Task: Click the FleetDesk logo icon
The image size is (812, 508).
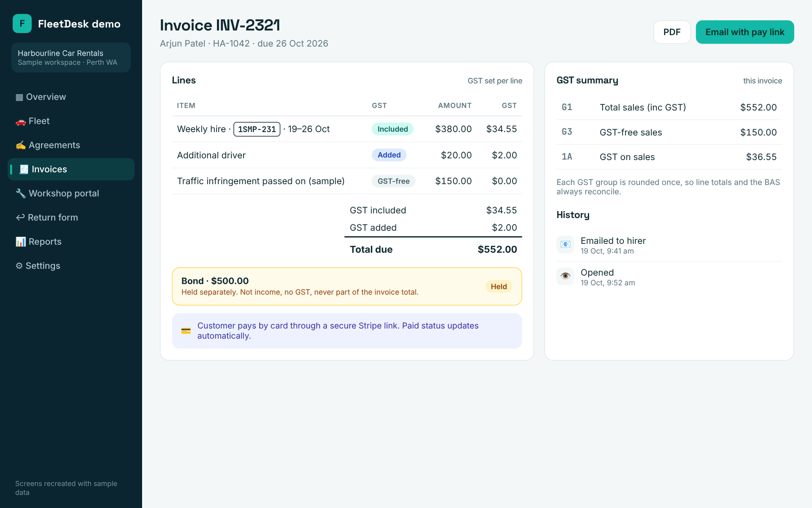Action: tap(22, 24)
